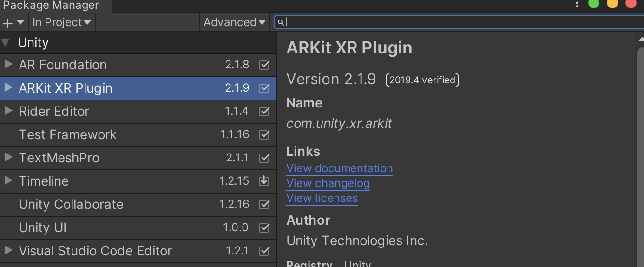This screenshot has width=644, height=267.
Task: Select Visual Studio Code Editor package
Action: [138, 251]
